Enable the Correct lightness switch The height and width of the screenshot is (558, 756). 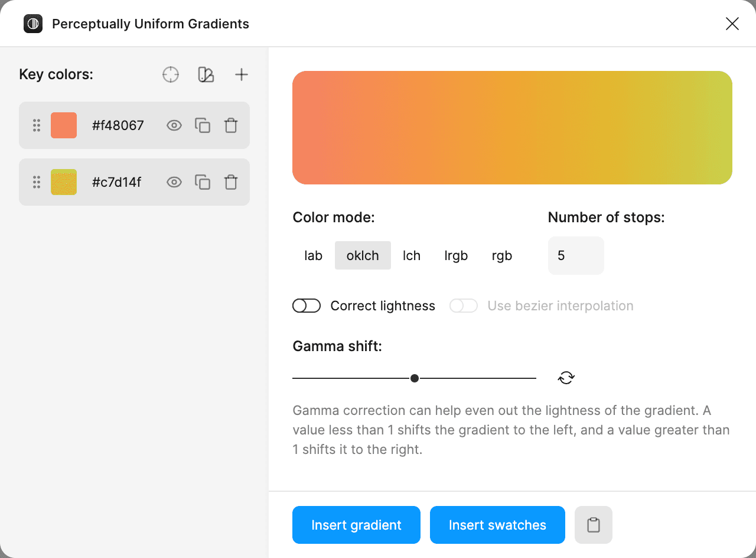tap(307, 306)
